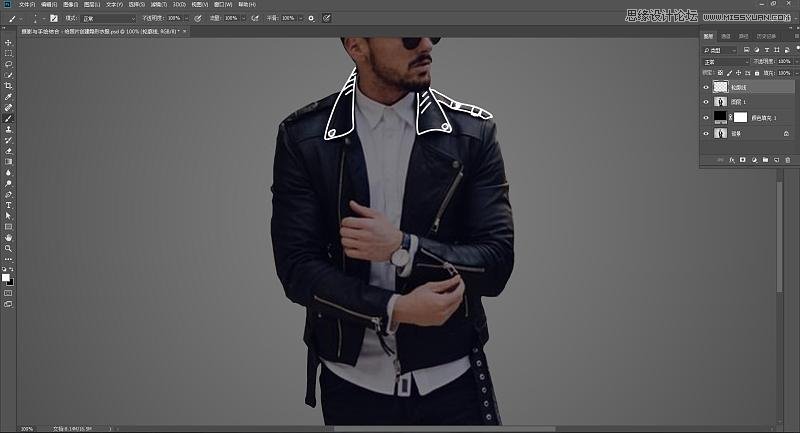800x433 pixels.
Task: Select the Hand tool
Action: tap(8, 238)
